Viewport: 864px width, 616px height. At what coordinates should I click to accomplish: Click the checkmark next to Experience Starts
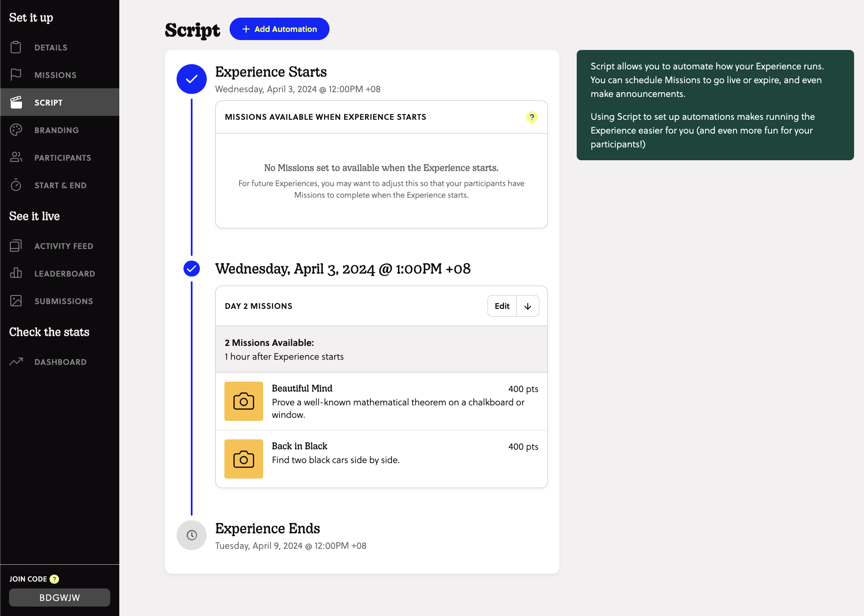click(x=191, y=79)
